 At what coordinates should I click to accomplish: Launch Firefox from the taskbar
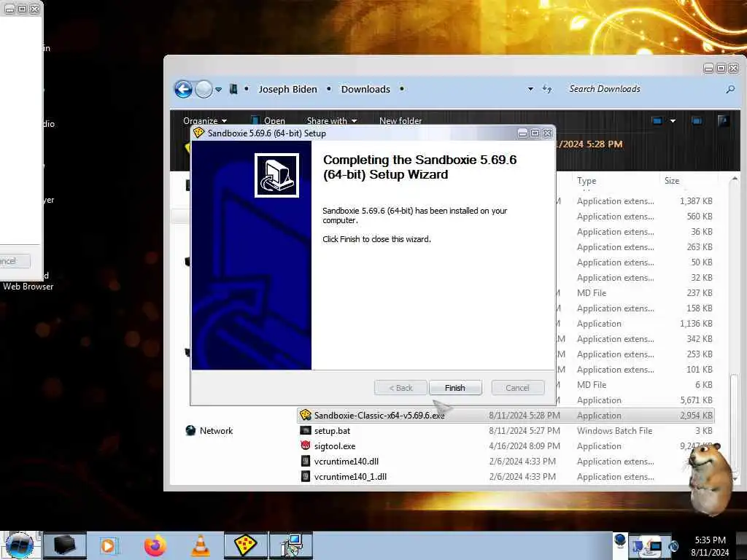click(155, 545)
